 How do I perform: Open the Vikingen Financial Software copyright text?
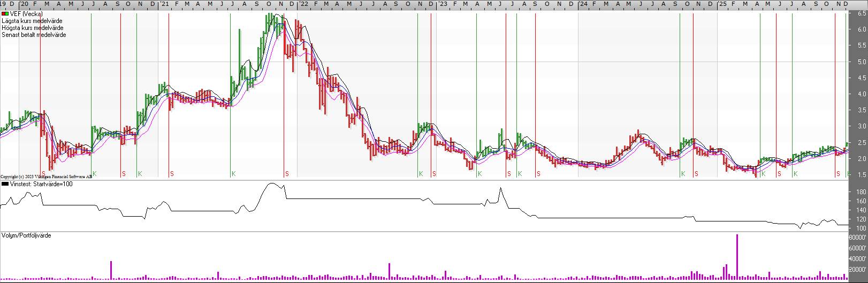point(46,177)
